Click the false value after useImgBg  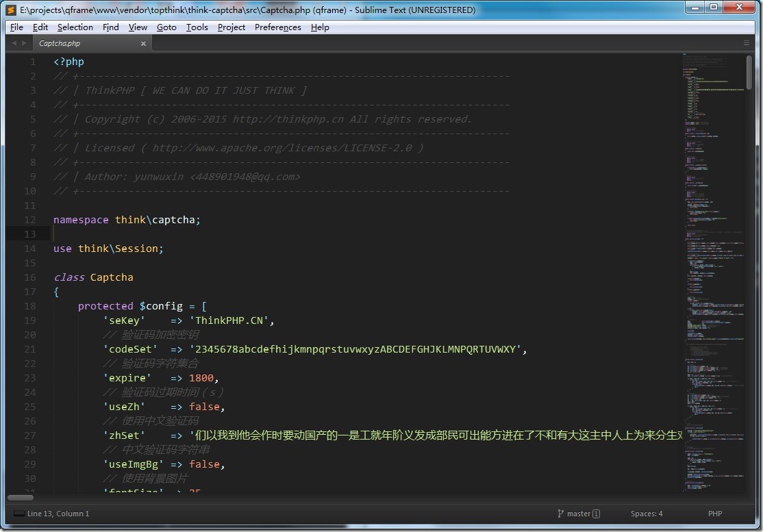click(204, 464)
